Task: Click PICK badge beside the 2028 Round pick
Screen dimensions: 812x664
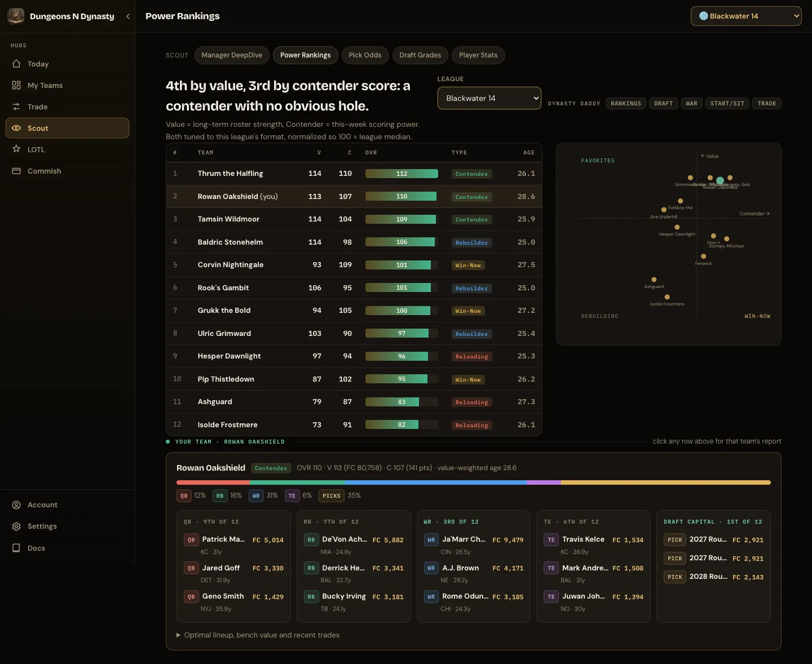Action: (675, 577)
